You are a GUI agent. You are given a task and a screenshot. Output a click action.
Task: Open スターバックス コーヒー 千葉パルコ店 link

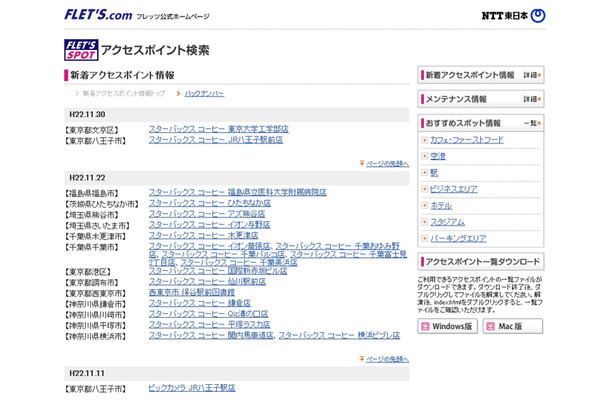[223, 254]
